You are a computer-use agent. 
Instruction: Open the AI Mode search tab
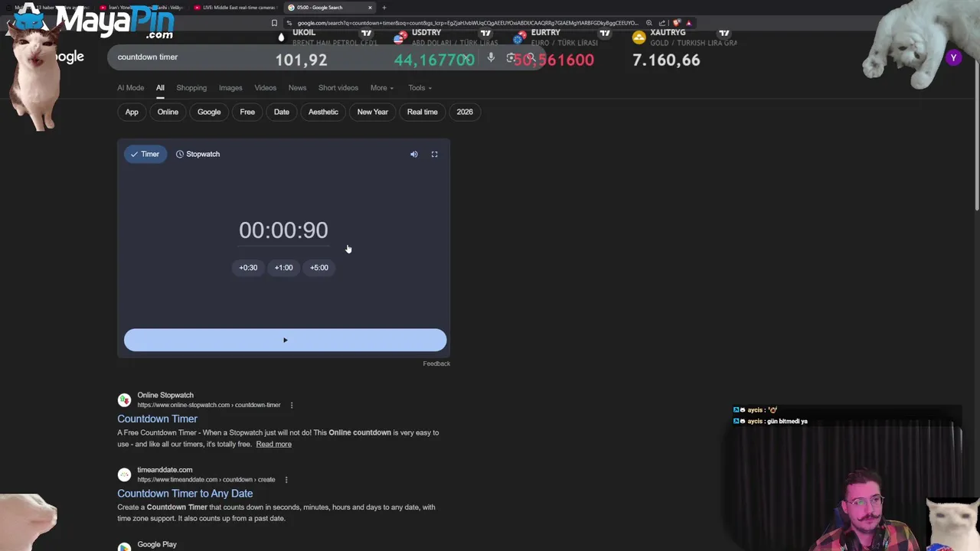click(x=130, y=88)
